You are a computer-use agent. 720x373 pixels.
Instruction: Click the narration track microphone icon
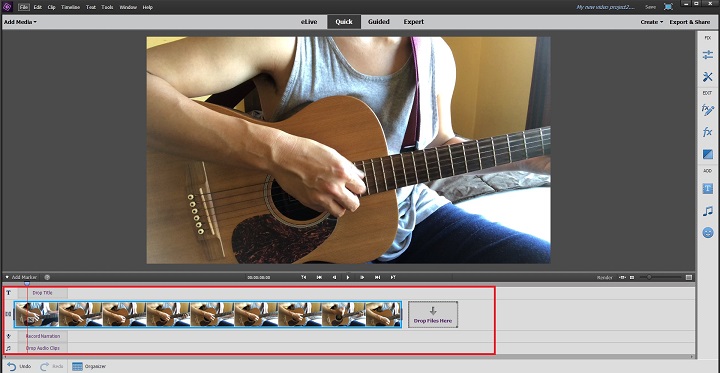pyautogui.click(x=8, y=336)
